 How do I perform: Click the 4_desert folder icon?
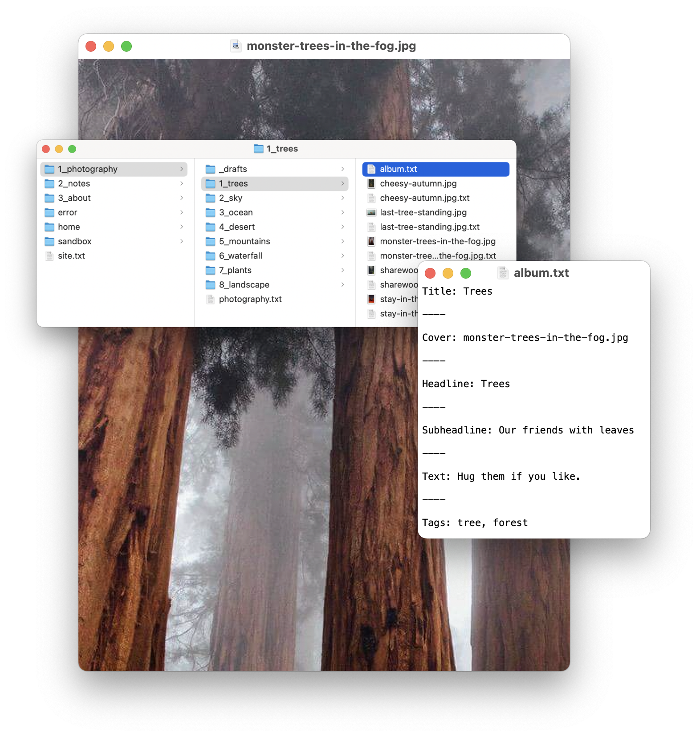(x=211, y=227)
